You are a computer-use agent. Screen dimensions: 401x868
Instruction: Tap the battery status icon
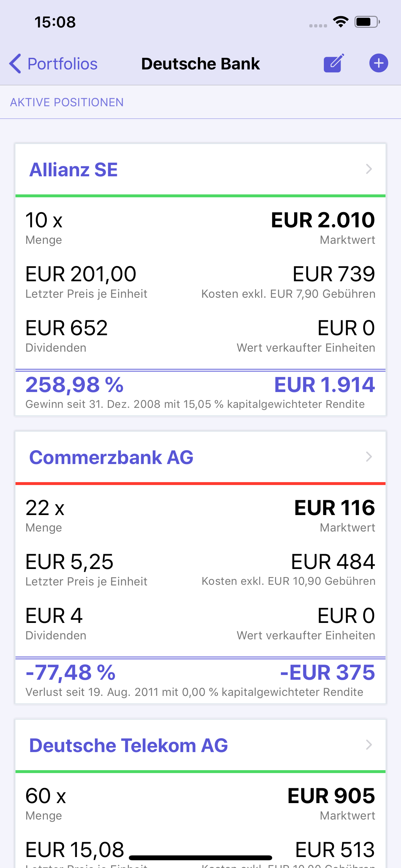[367, 22]
